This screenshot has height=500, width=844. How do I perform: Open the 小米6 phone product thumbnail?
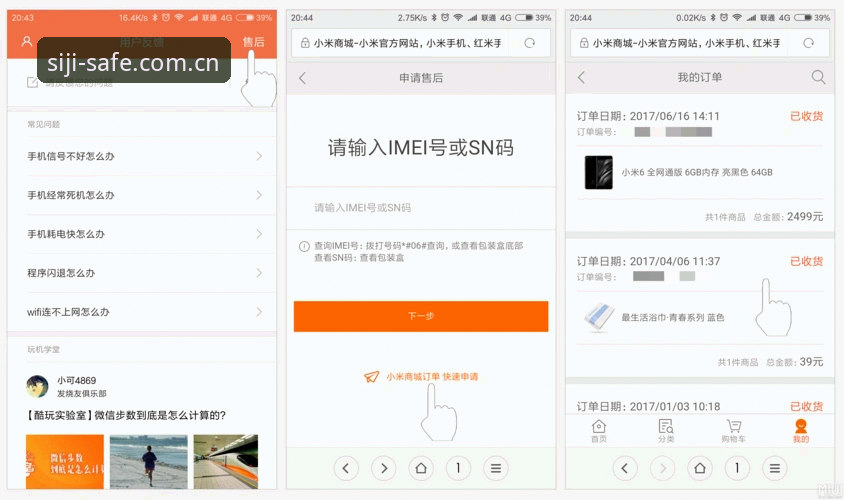pos(599,172)
